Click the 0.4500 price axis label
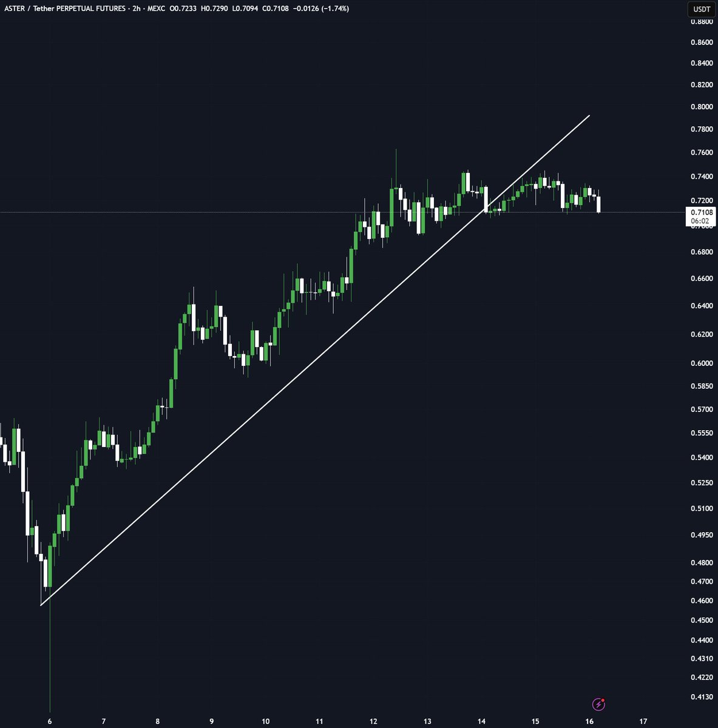This screenshot has width=718, height=728. 702,621
